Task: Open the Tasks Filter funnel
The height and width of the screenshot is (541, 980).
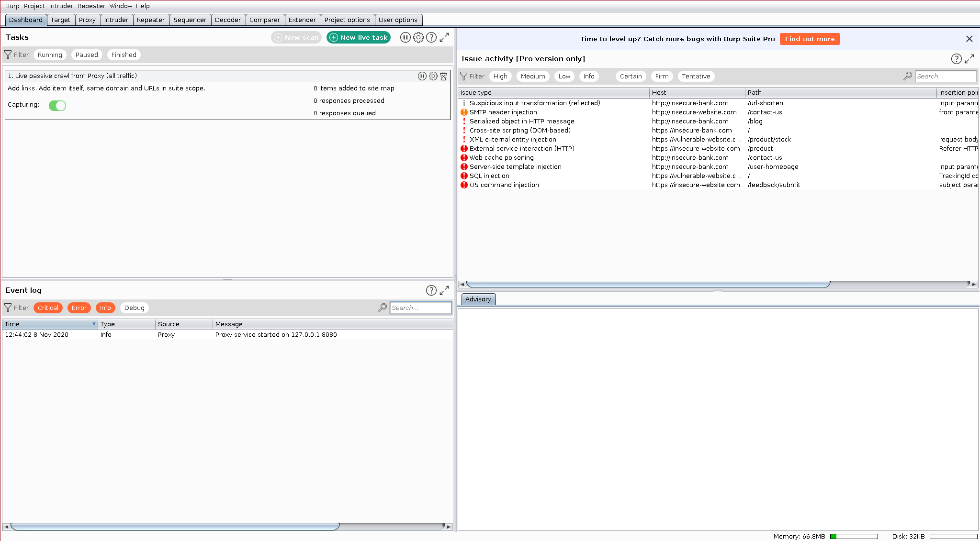Action: tap(8, 55)
